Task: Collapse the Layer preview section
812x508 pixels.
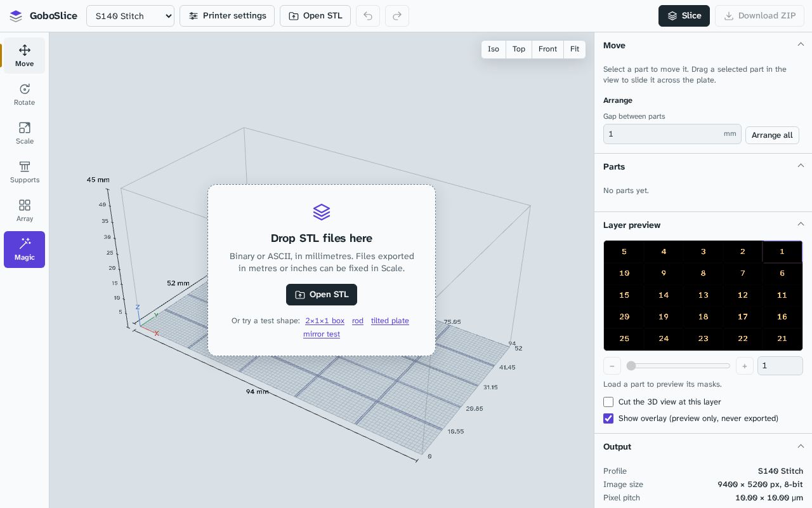Action: point(801,225)
